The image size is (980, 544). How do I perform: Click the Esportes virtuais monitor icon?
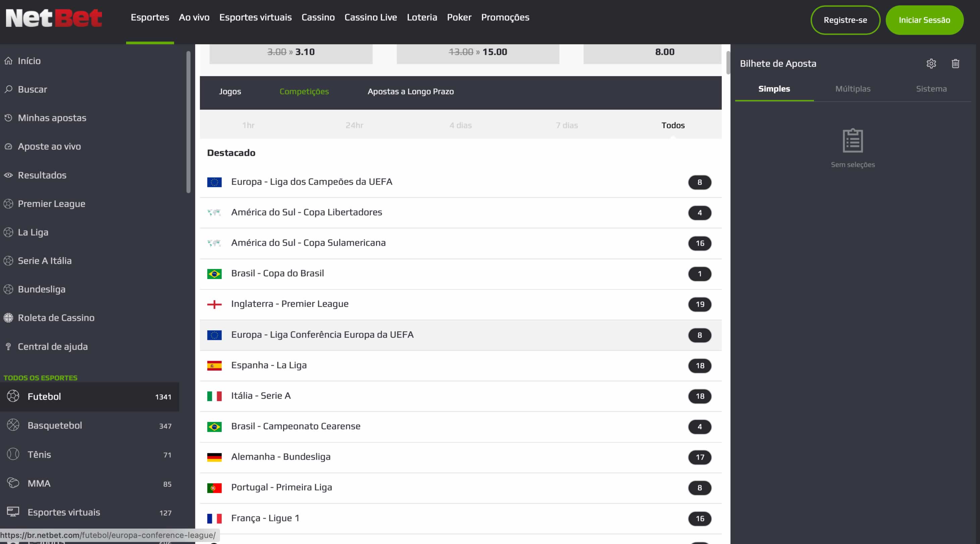click(x=13, y=512)
